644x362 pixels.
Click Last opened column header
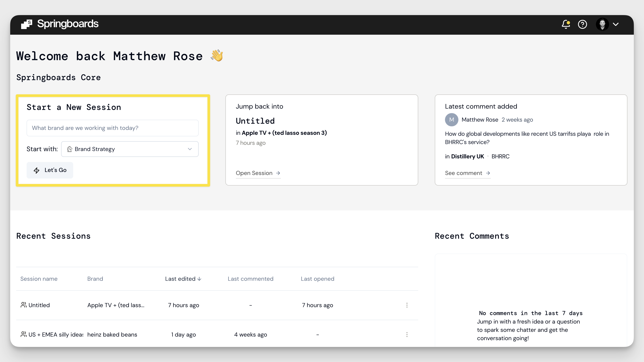[317, 279]
